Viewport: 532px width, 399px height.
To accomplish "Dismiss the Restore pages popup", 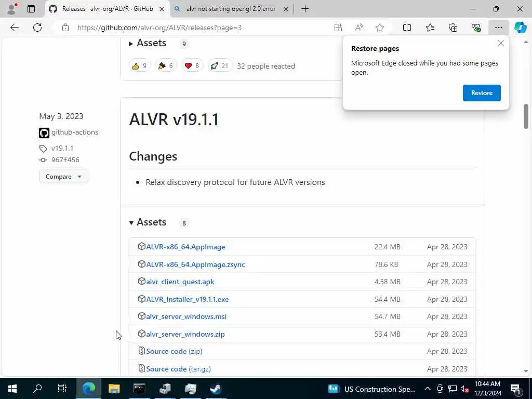I will point(500,44).
